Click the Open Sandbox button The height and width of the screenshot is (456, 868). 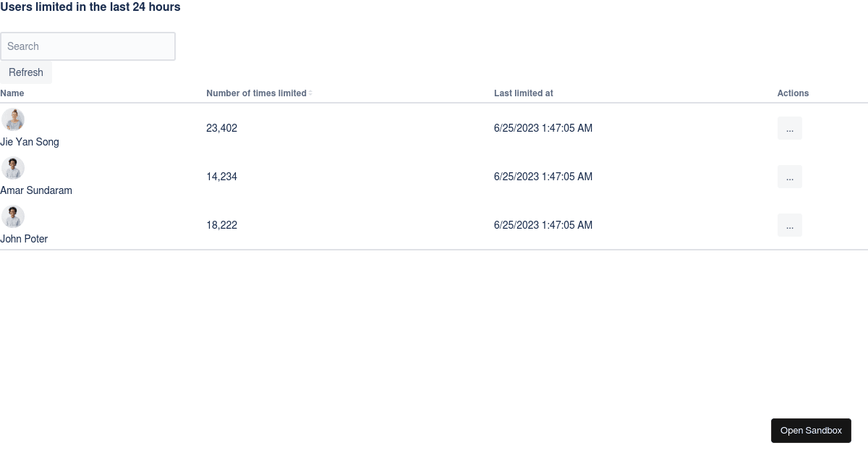[x=811, y=431]
